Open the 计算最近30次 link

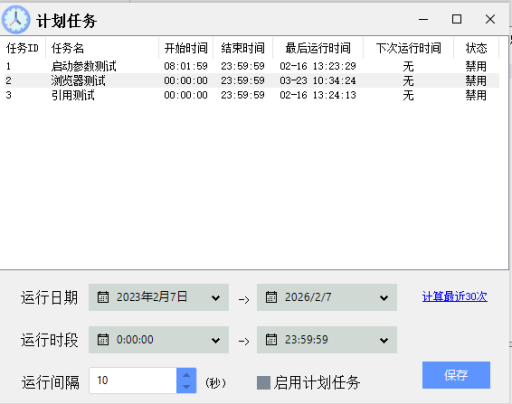tap(455, 296)
